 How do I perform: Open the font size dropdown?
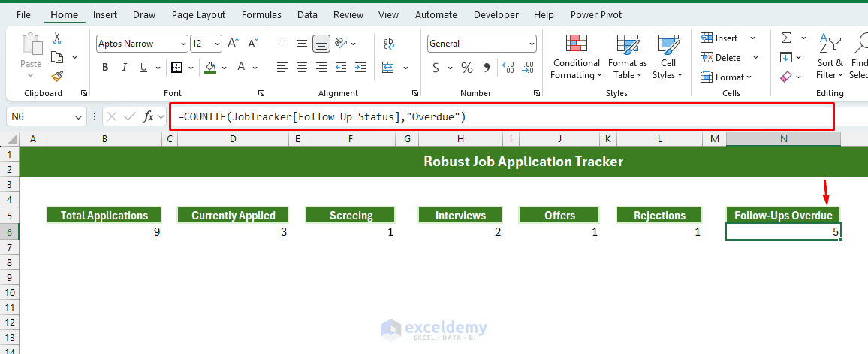pos(217,43)
